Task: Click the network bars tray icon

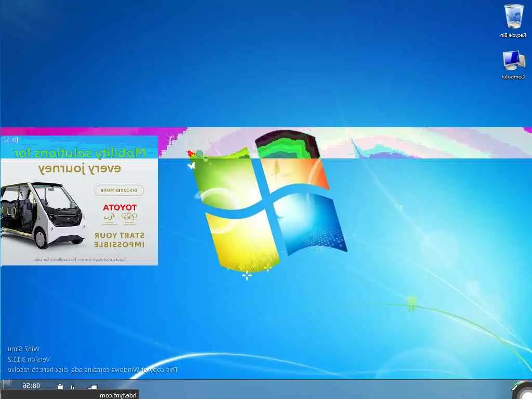Action: coord(73,387)
